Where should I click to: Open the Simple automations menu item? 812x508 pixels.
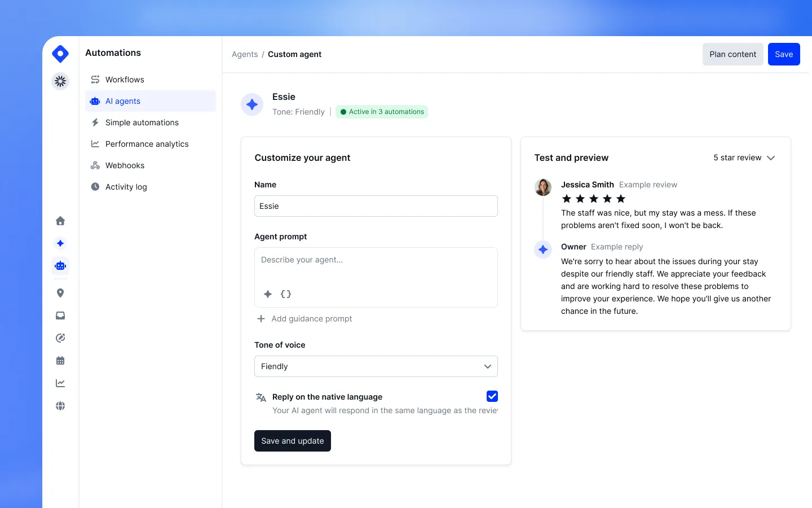point(142,122)
